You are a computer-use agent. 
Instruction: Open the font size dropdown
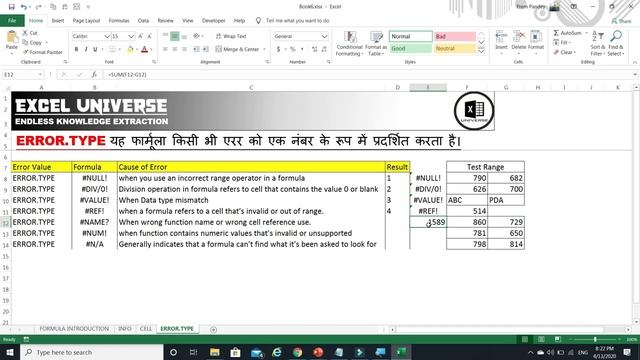click(x=131, y=36)
